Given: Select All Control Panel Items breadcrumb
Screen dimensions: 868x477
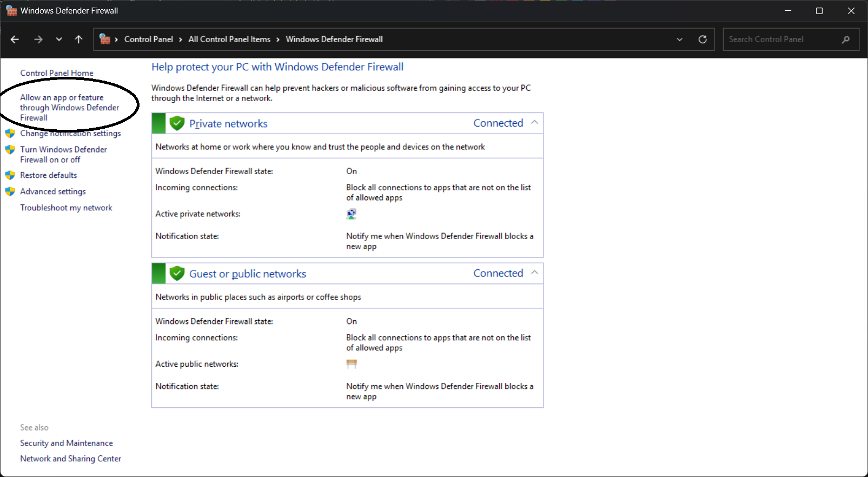Looking at the screenshot, I should click(x=229, y=39).
